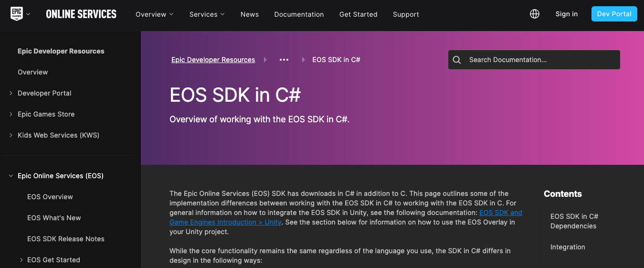Open the dropdown beside the Epic logo
This screenshot has height=268, width=644.
coord(28,14)
